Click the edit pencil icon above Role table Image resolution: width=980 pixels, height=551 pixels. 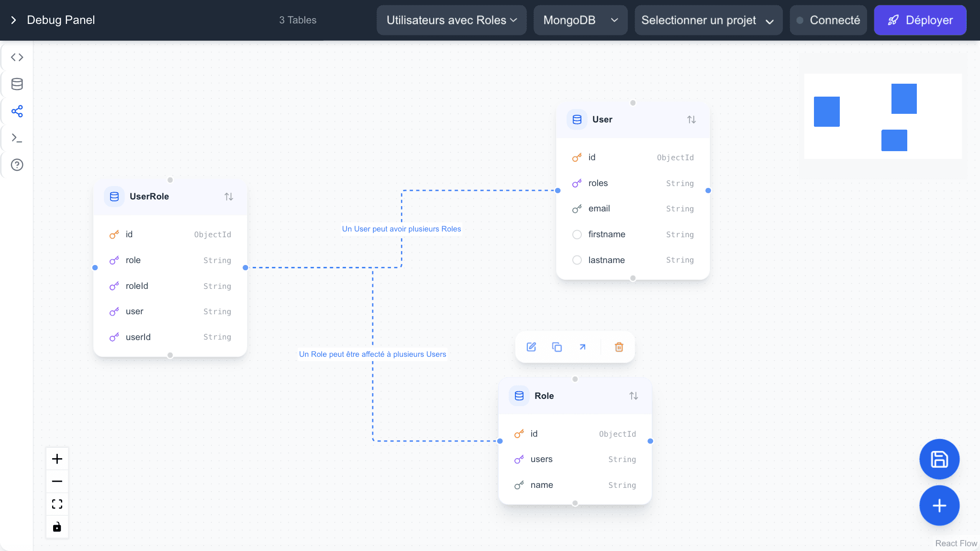531,347
